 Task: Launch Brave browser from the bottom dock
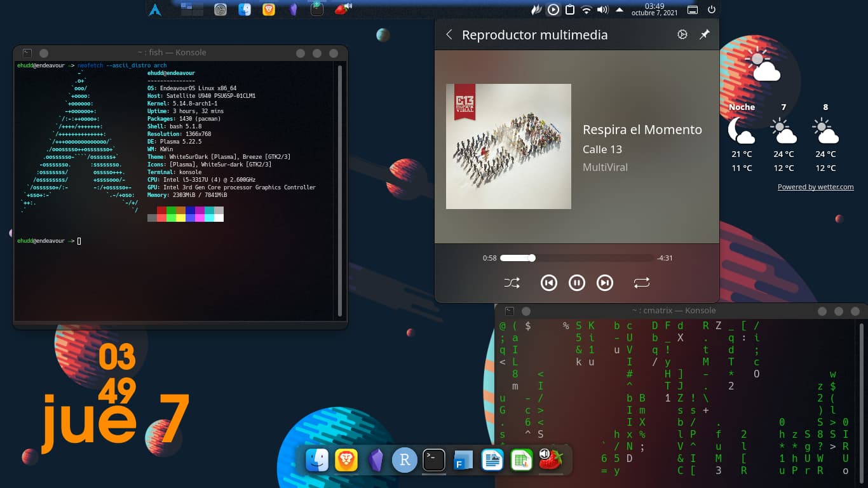click(x=346, y=459)
